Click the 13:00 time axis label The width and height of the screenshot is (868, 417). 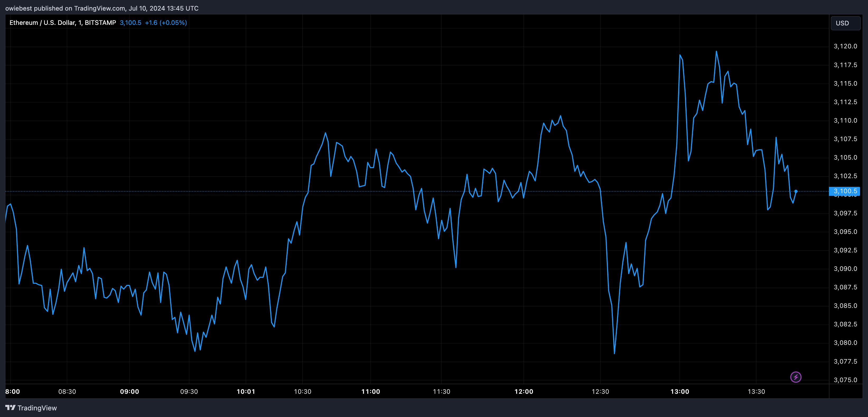tap(680, 391)
